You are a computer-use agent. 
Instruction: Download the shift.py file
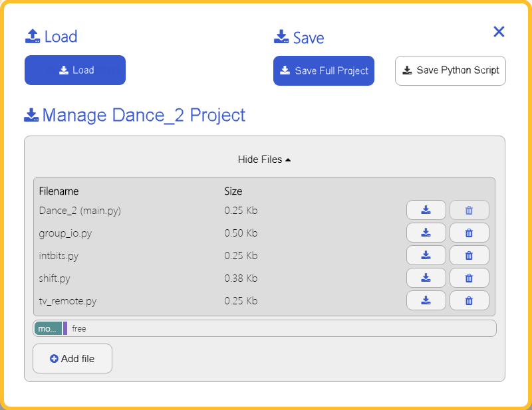click(426, 278)
